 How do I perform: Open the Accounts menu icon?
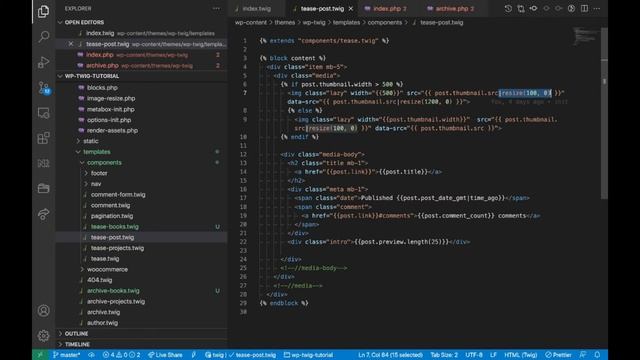click(43, 311)
